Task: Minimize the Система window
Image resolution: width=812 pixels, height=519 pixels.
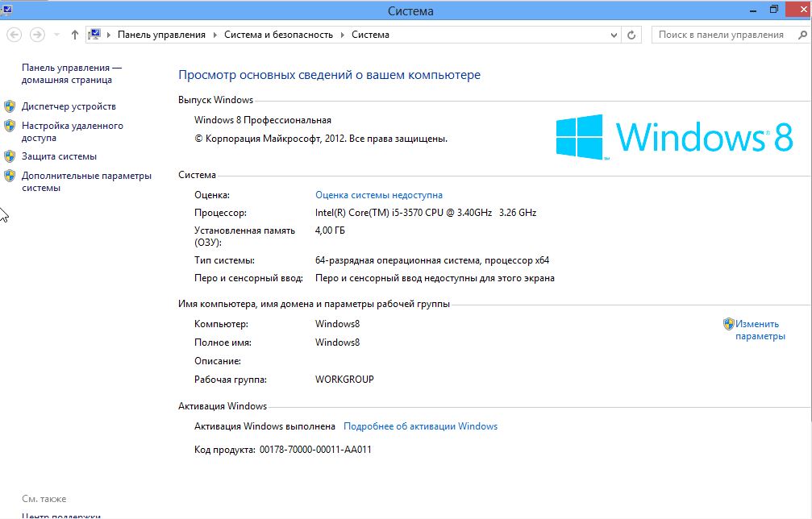Action: [753, 10]
